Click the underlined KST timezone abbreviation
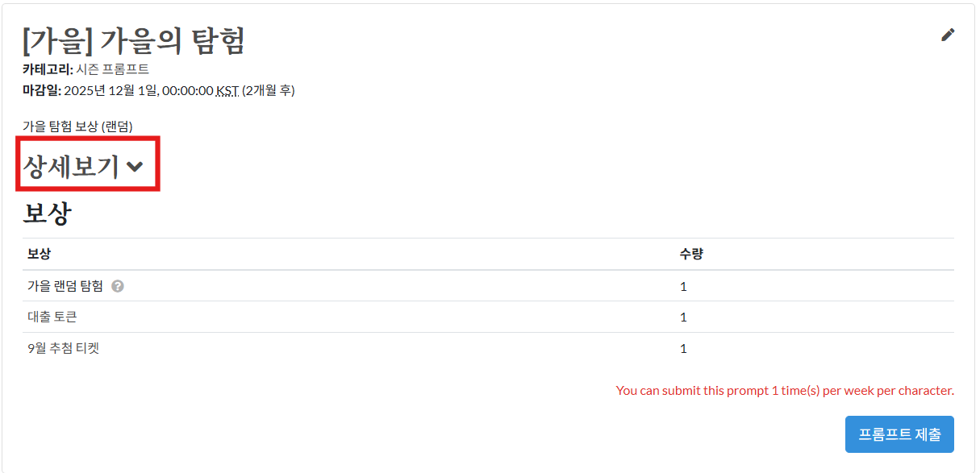This screenshot has width=980, height=473. (227, 90)
